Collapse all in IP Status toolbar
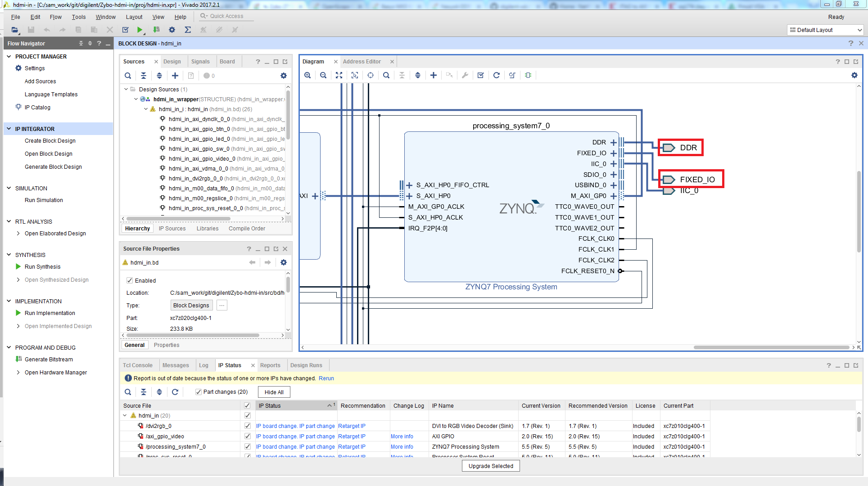 pos(144,392)
